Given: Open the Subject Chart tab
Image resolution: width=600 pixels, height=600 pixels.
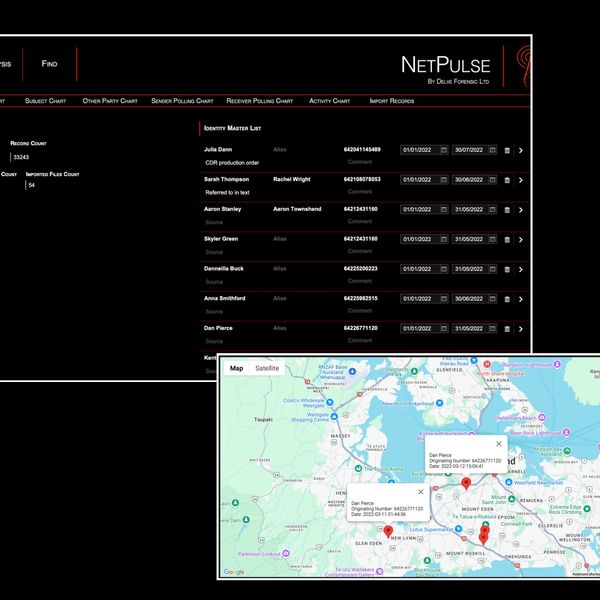Looking at the screenshot, I should [x=46, y=101].
